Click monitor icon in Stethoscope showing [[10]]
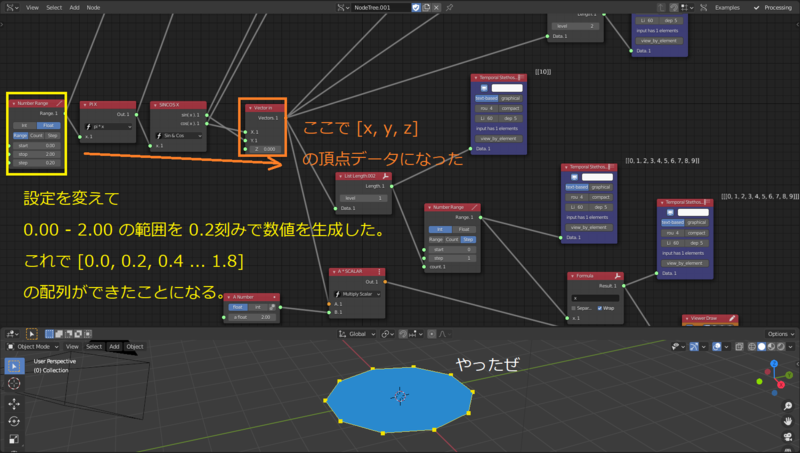Image resolution: width=800 pixels, height=453 pixels. click(x=484, y=88)
